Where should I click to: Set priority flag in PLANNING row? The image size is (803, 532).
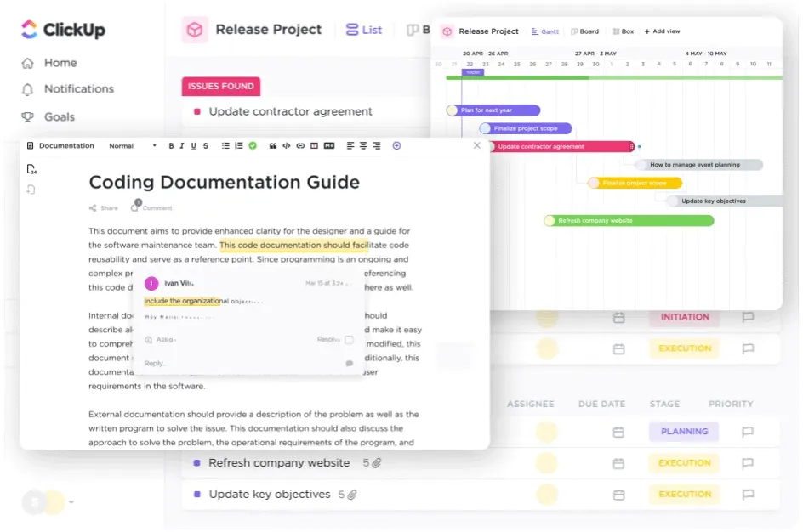748,432
